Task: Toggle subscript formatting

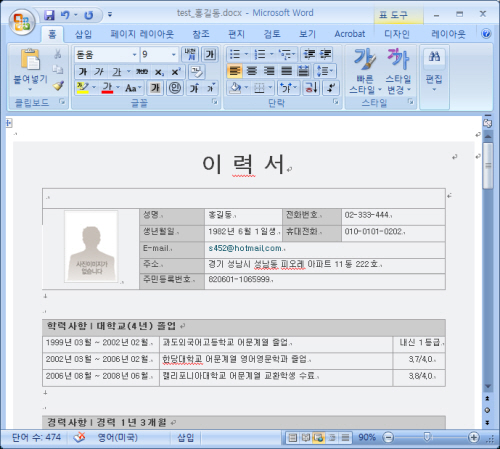Action: pyautogui.click(x=159, y=72)
